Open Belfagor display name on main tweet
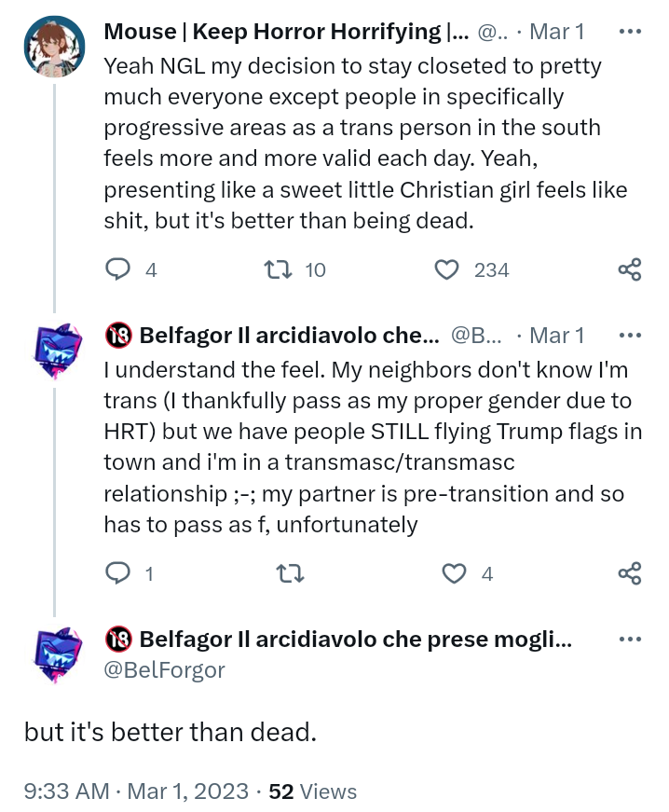Viewport: 669px width, 812px height. pos(354,640)
